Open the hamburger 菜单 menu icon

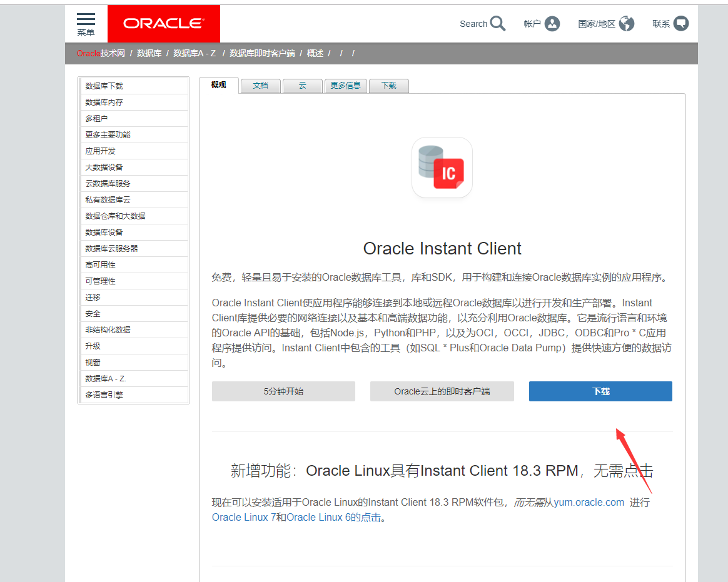coord(86,19)
